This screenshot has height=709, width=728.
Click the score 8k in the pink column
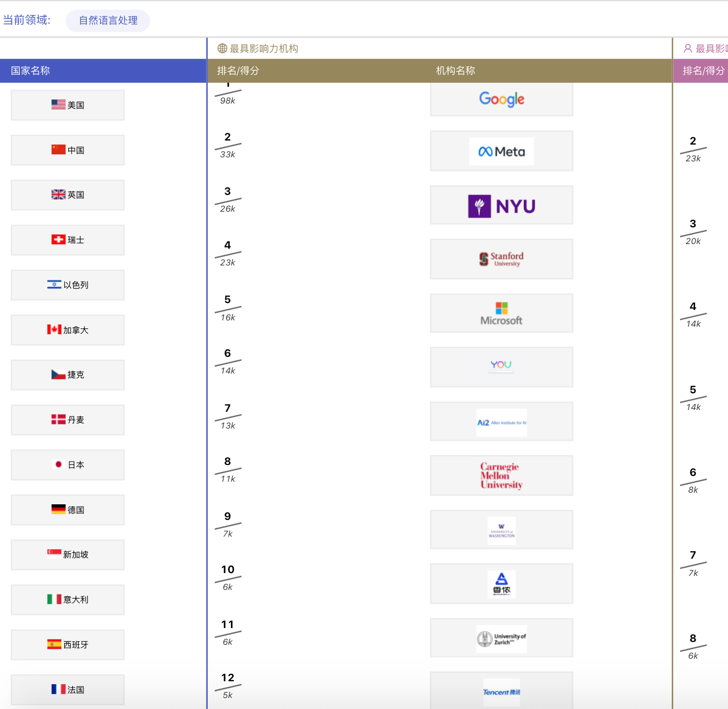pos(693,490)
